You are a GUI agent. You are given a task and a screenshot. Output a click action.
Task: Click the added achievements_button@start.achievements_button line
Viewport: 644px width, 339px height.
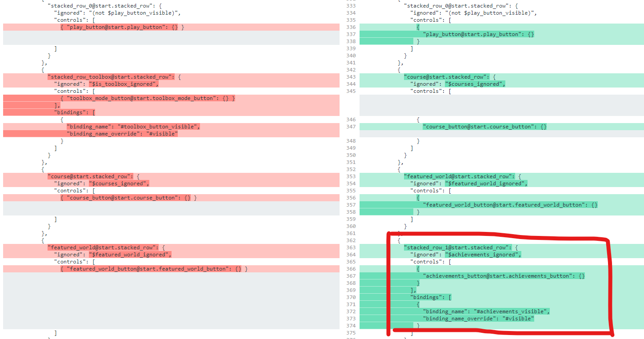[x=504, y=276]
